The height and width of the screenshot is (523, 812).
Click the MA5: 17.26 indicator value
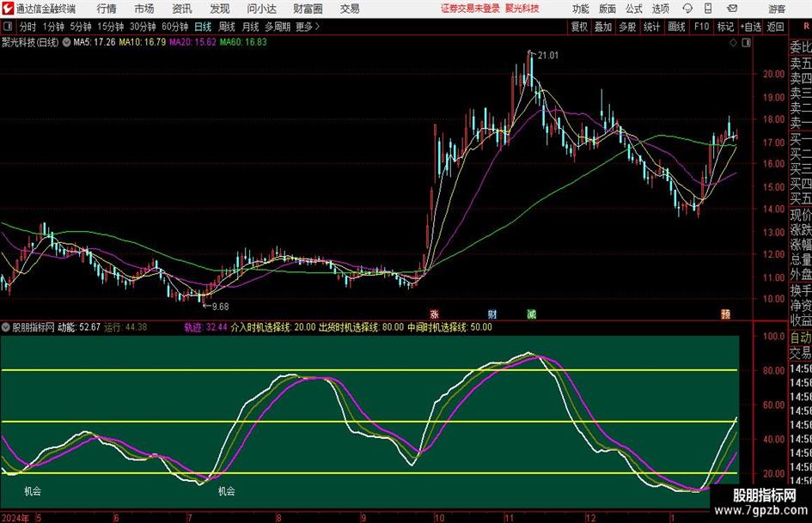(95, 42)
